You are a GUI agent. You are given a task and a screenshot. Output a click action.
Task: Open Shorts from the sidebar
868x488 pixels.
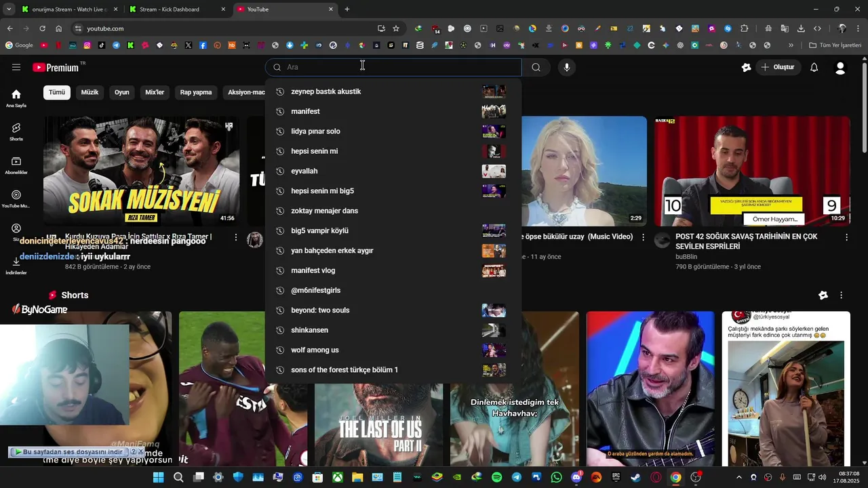(16, 131)
